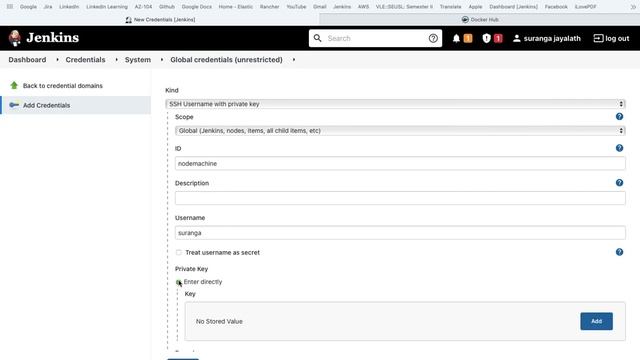Switch to the Docker Hub browser tab
The image size is (640, 360).
pyautogui.click(x=480, y=19)
